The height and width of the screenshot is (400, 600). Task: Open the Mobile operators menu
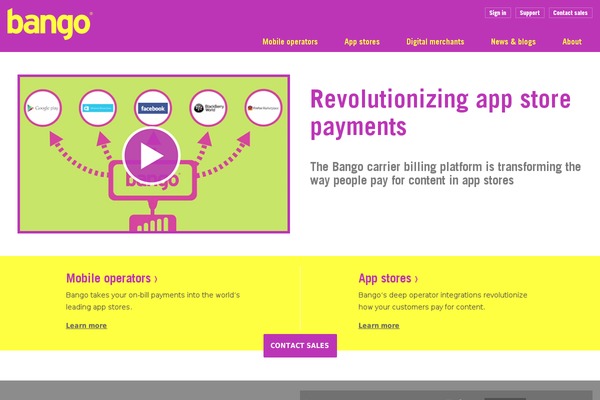[x=290, y=42]
